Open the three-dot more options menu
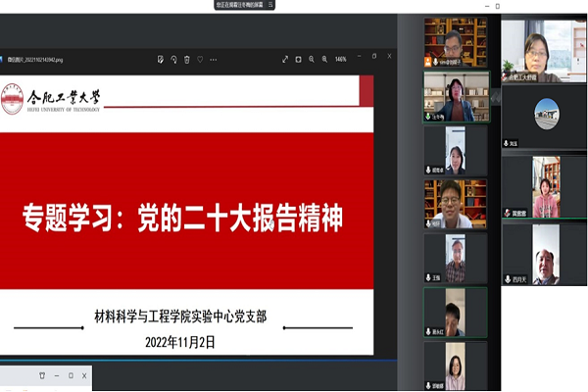This screenshot has height=392, width=588. point(214,59)
